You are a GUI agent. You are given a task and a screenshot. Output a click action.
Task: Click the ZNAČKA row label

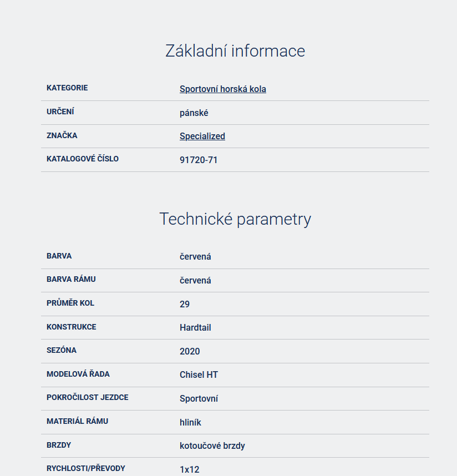62,135
